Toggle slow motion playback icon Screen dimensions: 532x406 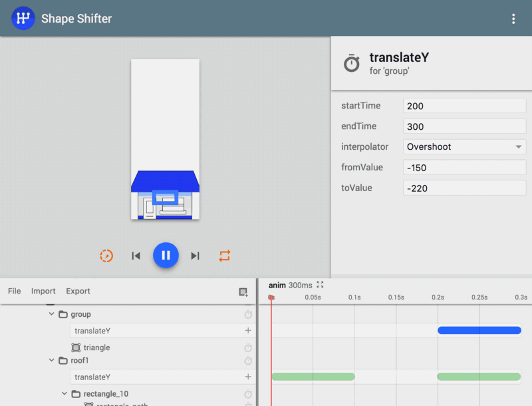(106, 256)
